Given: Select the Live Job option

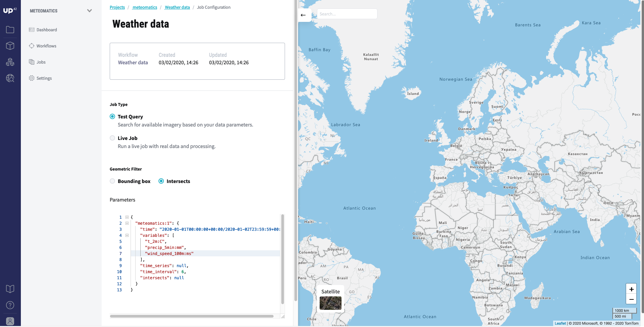Looking at the screenshot, I should tap(112, 138).
